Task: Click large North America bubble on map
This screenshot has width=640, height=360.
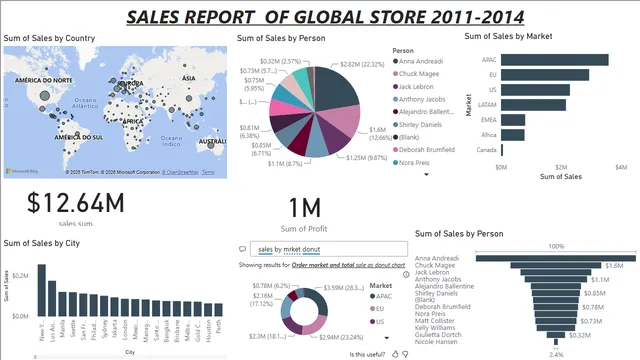Action: (x=45, y=96)
